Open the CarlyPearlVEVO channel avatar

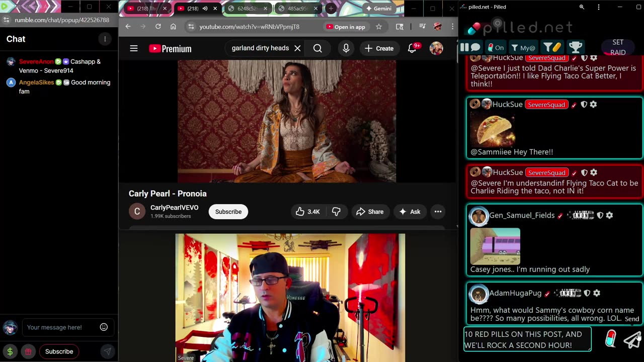pyautogui.click(x=137, y=212)
